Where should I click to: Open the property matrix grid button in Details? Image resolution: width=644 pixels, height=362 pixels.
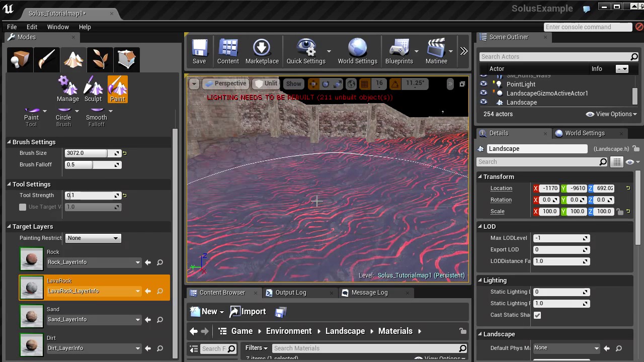617,162
